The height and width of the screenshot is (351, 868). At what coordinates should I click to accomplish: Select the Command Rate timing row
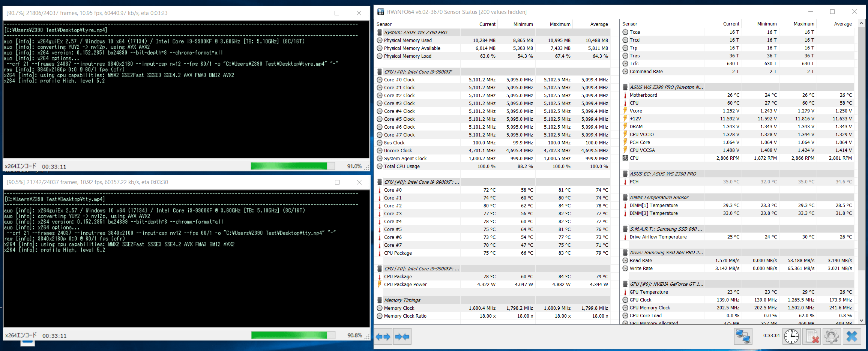pyautogui.click(x=737, y=71)
